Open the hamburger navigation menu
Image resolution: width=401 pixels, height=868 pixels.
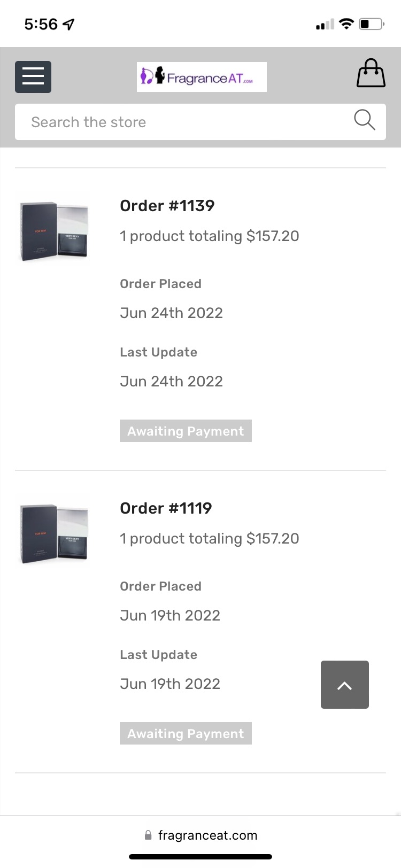[33, 77]
